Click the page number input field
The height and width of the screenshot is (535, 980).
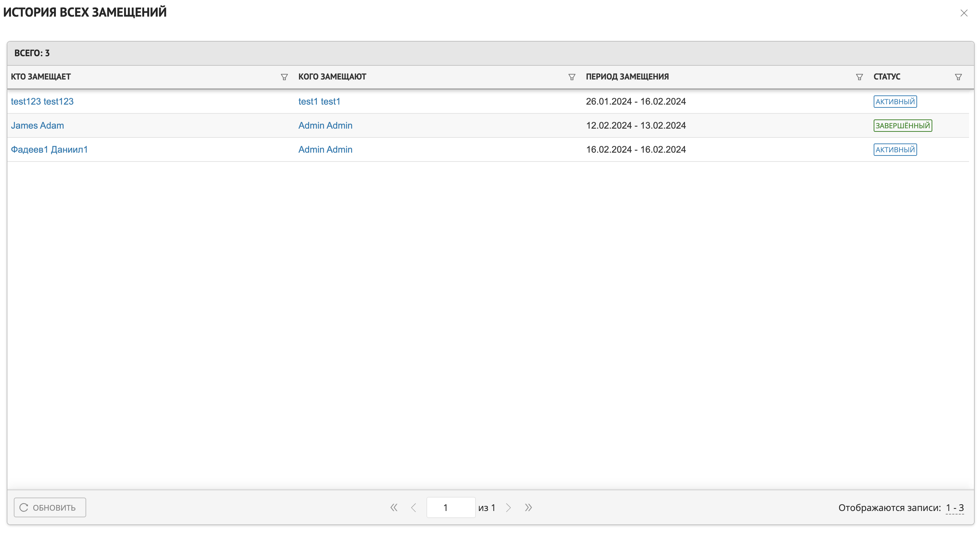tap(450, 507)
